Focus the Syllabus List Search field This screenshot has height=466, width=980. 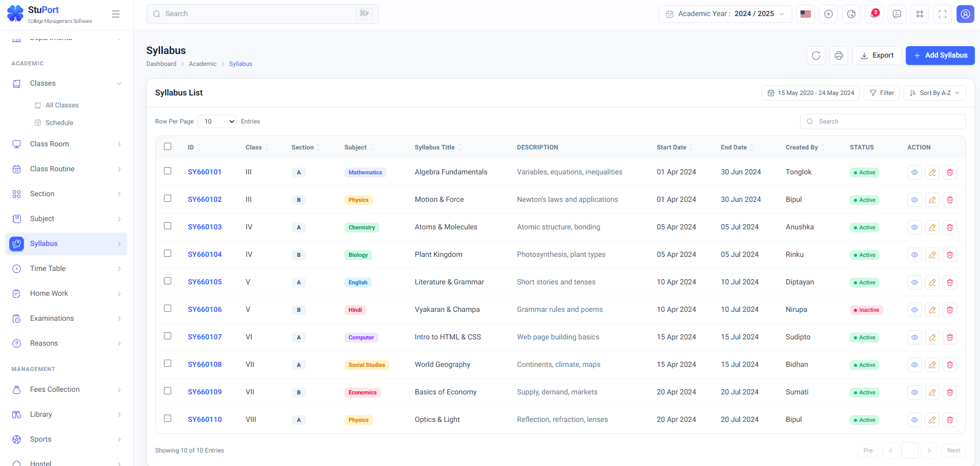coord(883,121)
